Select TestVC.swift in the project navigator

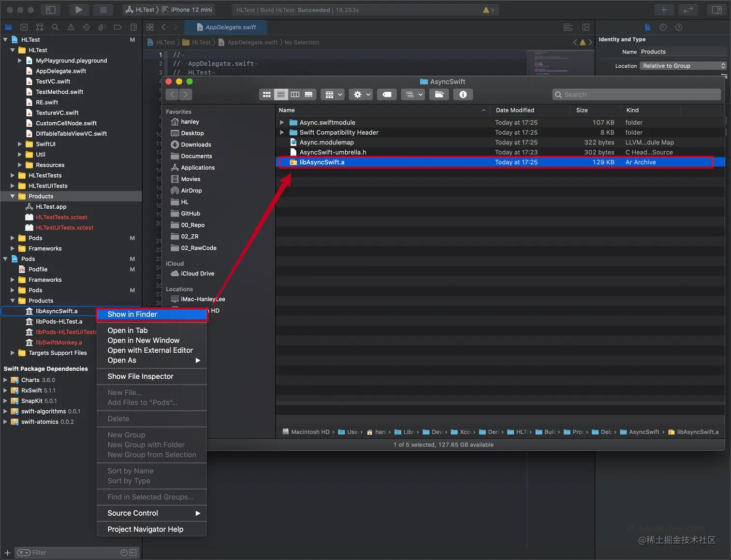click(53, 82)
